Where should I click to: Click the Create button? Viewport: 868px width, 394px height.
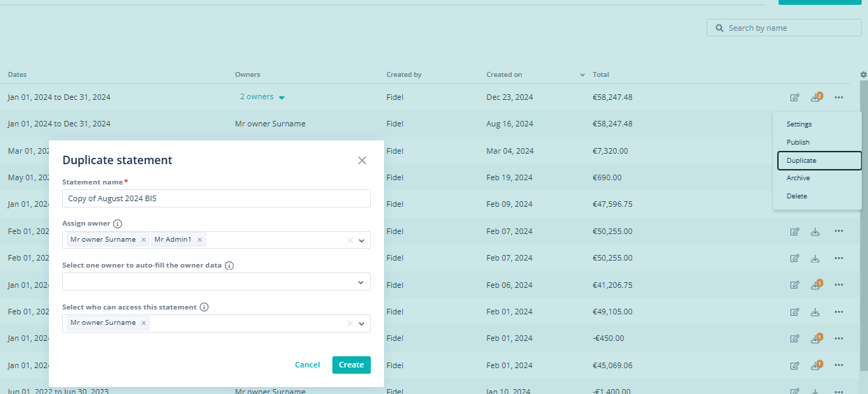(351, 365)
